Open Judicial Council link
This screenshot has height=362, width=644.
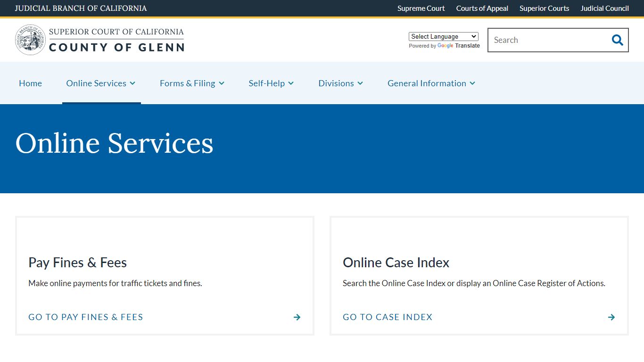pos(605,8)
